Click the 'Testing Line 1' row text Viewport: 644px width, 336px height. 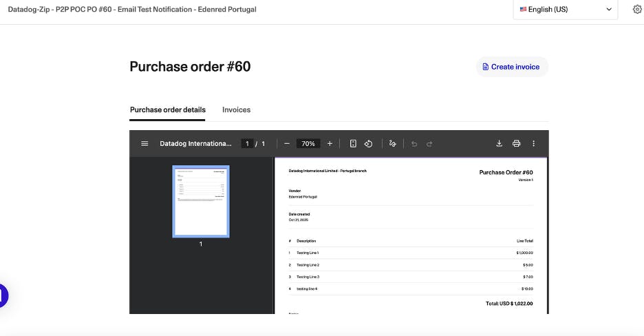tap(308, 253)
